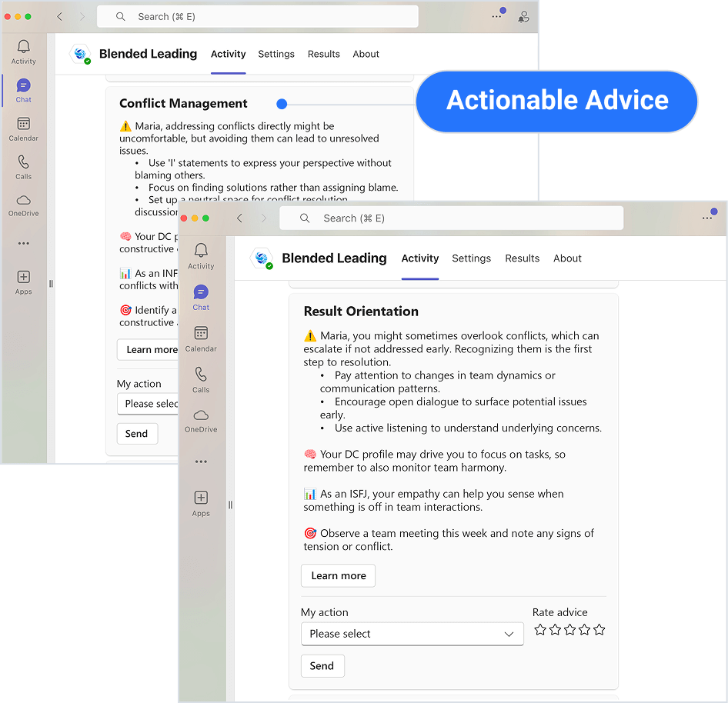The height and width of the screenshot is (703, 728).
Task: Click the Blended Leading app logo in the front window
Action: 262,258
